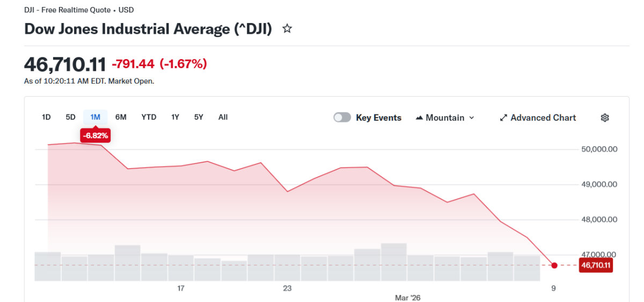Click the -6.82% change badge
644x302 pixels.
pos(96,136)
